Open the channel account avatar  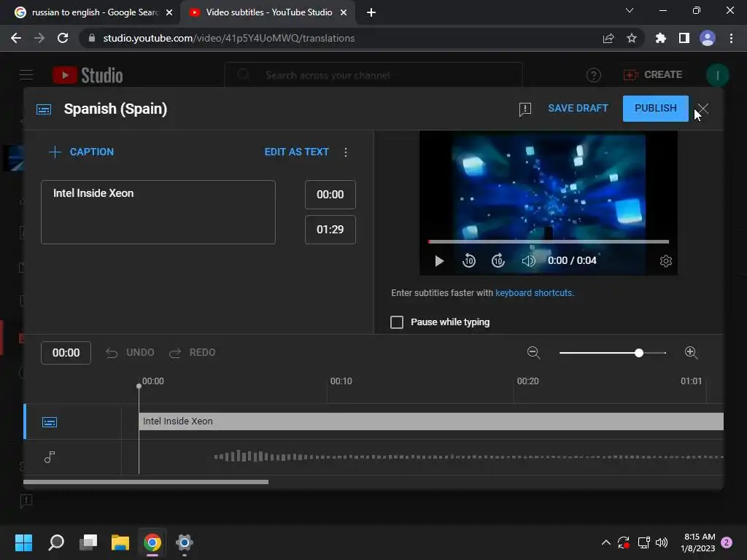click(x=717, y=75)
